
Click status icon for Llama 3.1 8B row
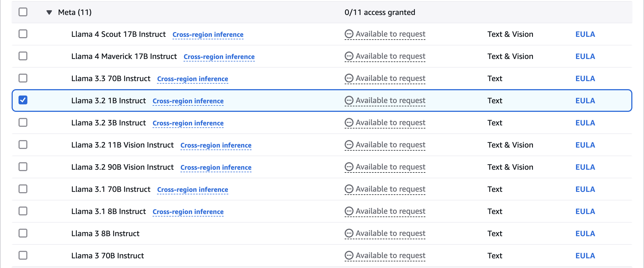[349, 211]
